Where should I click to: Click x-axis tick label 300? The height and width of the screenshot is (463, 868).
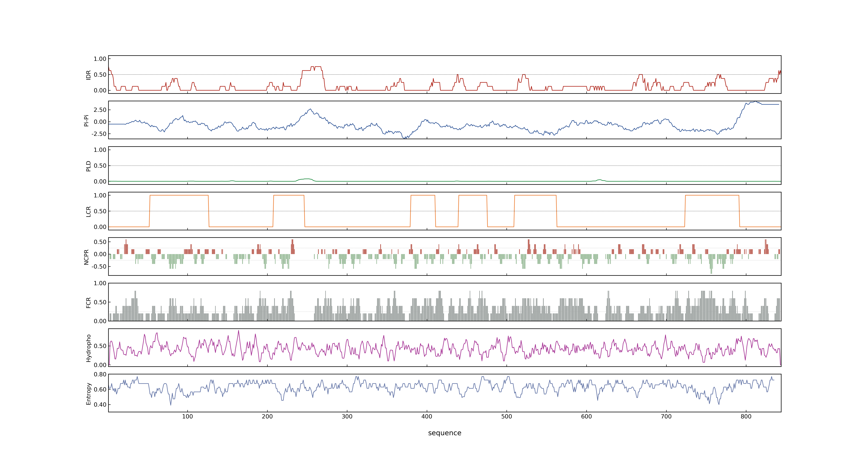click(347, 416)
